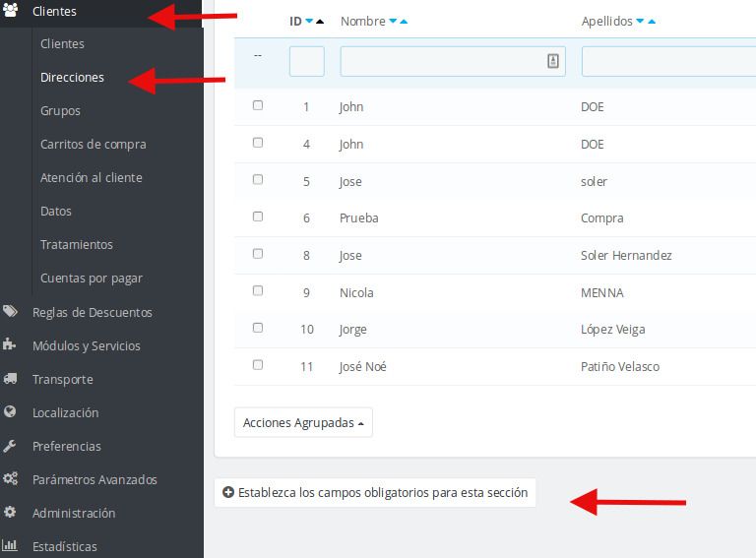Go to Direcciones submenu

(x=72, y=77)
